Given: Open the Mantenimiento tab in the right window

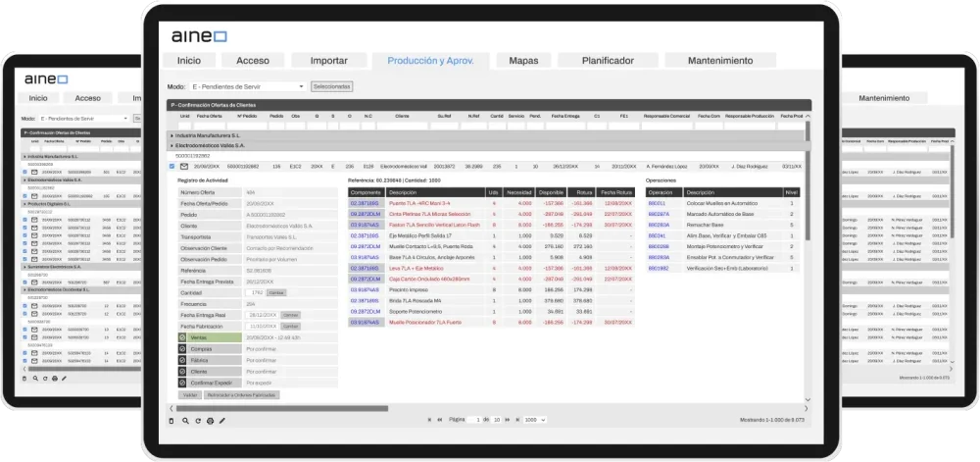Looking at the screenshot, I should tap(884, 98).
